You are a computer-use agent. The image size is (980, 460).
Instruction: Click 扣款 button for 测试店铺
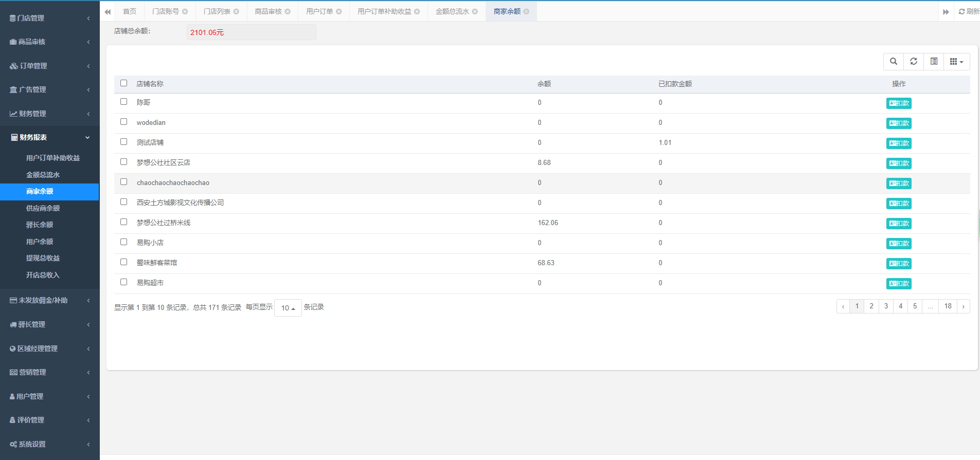[x=899, y=143]
